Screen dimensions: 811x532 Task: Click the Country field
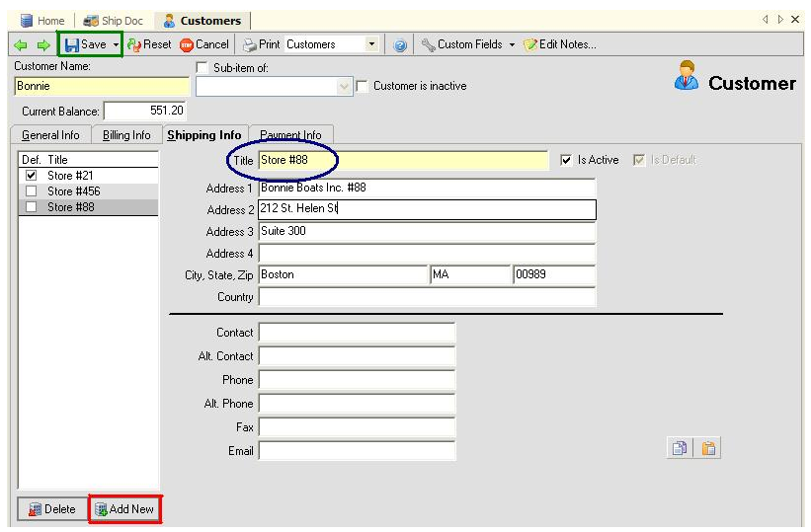(427, 297)
